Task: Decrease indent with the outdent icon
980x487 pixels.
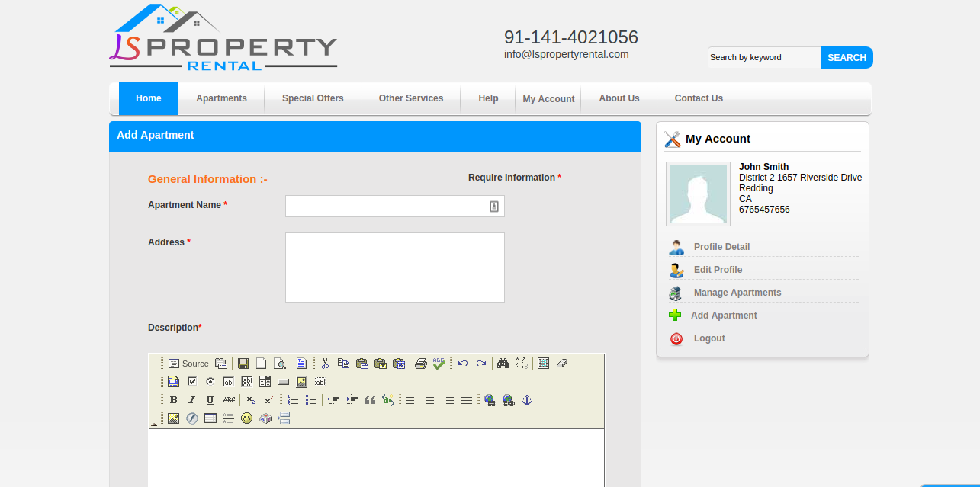Action: point(333,400)
